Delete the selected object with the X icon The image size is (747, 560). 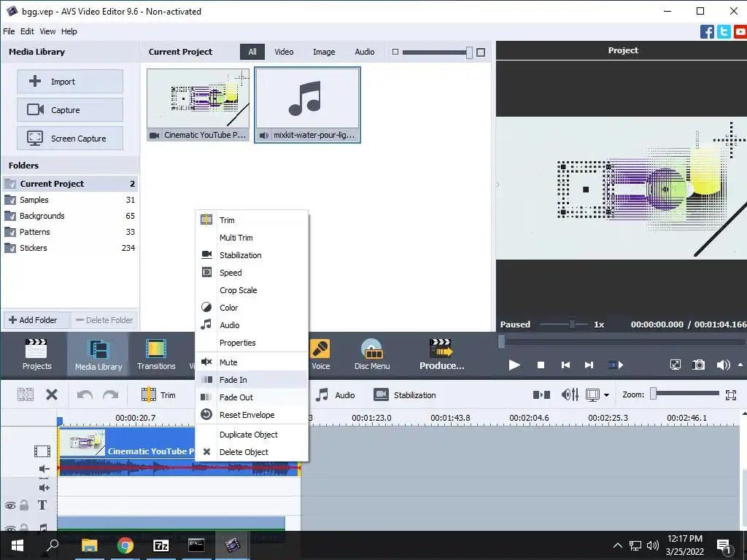[x=52, y=394]
